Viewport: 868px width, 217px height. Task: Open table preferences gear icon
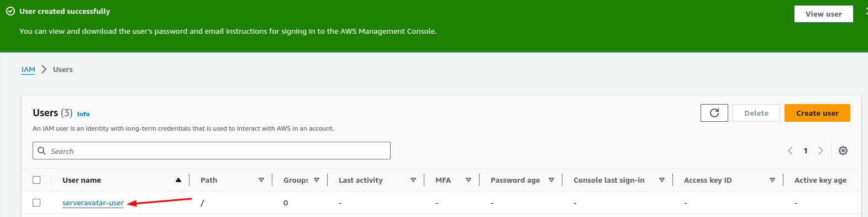tap(843, 151)
